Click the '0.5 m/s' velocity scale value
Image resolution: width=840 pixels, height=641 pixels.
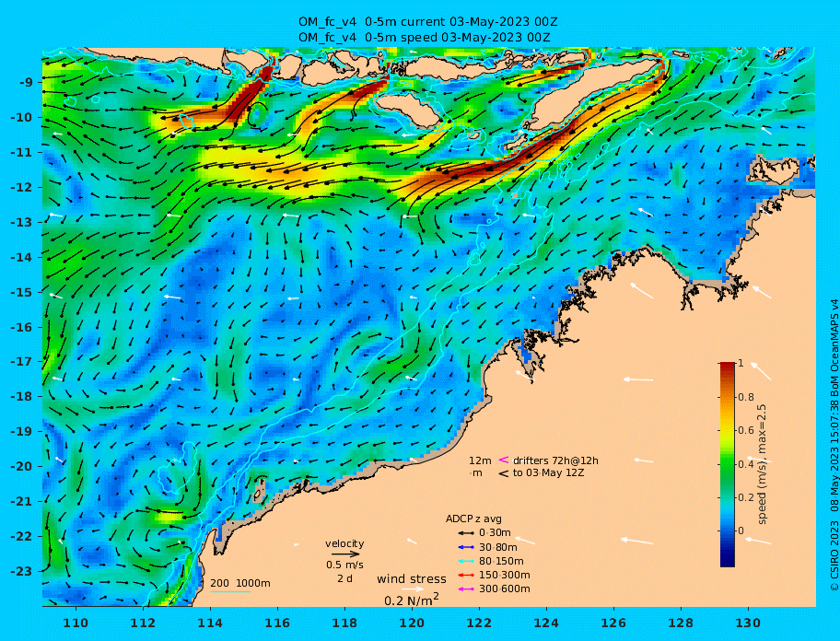tap(344, 565)
